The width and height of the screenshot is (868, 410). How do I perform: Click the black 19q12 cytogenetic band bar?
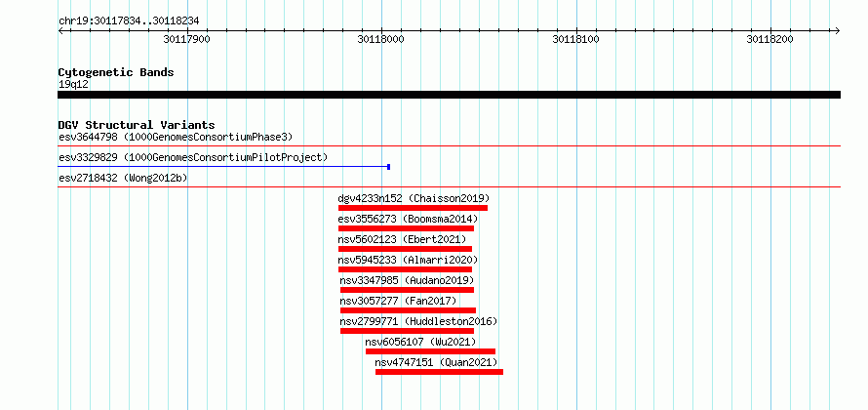click(449, 95)
